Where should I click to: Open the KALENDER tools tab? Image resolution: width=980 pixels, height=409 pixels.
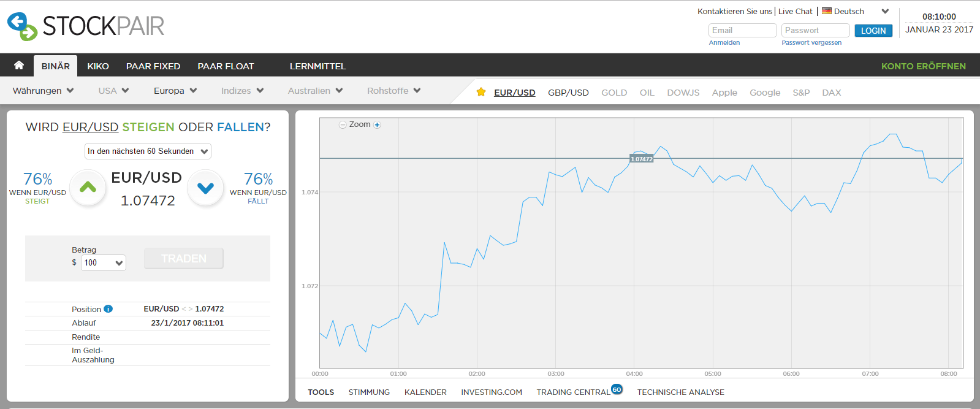click(425, 392)
